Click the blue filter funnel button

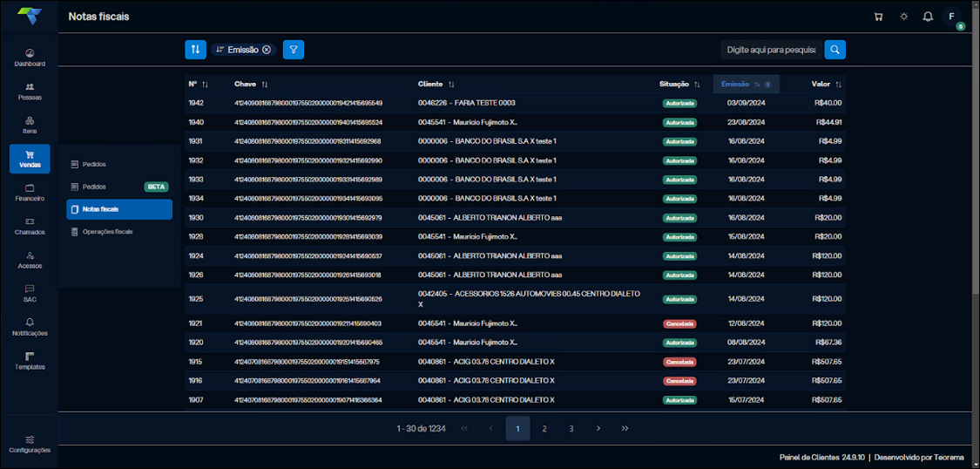pos(294,50)
